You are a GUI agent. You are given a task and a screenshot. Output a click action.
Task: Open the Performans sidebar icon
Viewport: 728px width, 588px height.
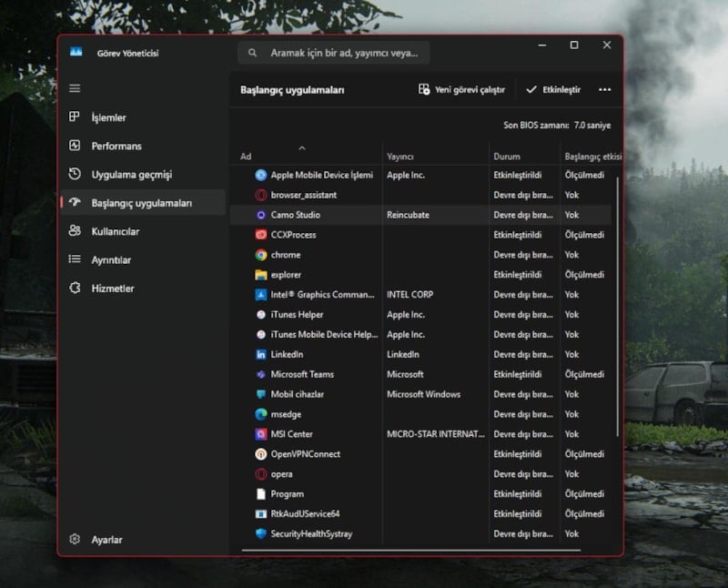click(75, 146)
